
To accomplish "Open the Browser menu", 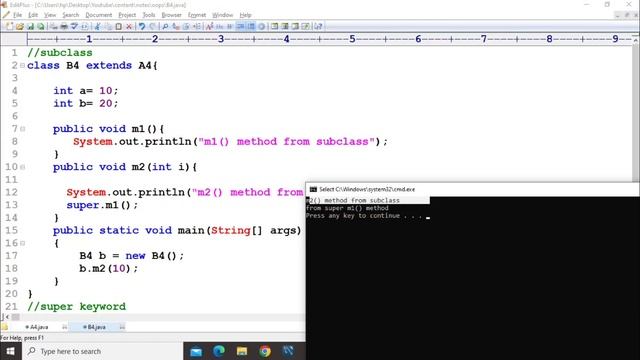I will pyautogui.click(x=171, y=15).
